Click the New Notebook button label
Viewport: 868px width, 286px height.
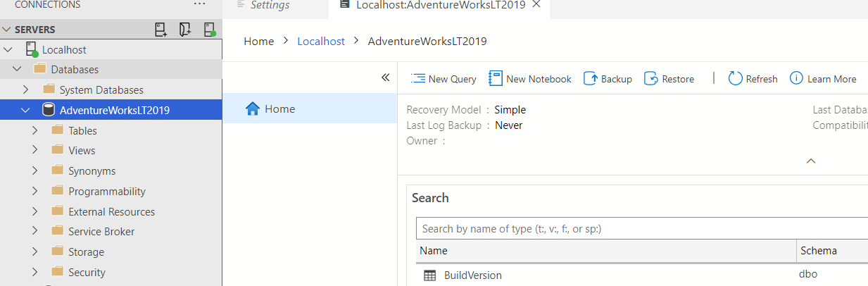click(539, 79)
